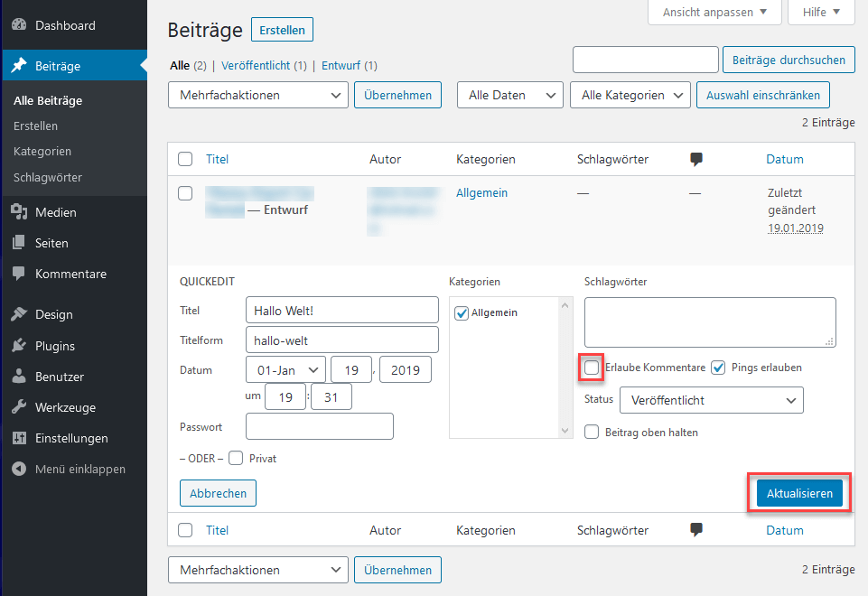The image size is (868, 596).
Task: Show Entwurf posts filter
Action: tap(341, 65)
